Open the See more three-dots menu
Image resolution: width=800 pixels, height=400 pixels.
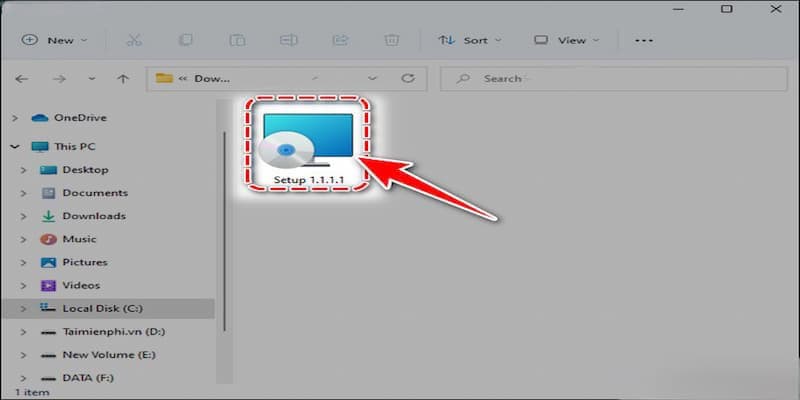click(643, 40)
